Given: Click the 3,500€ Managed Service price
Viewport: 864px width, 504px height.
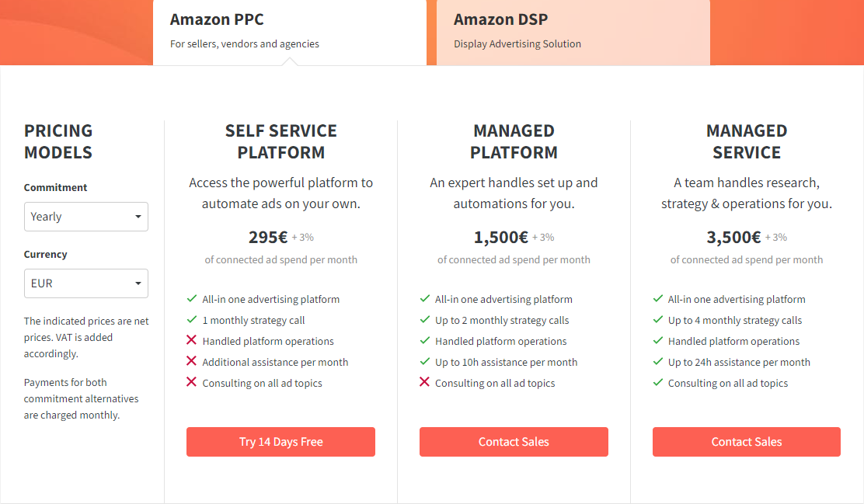Looking at the screenshot, I should point(733,238).
